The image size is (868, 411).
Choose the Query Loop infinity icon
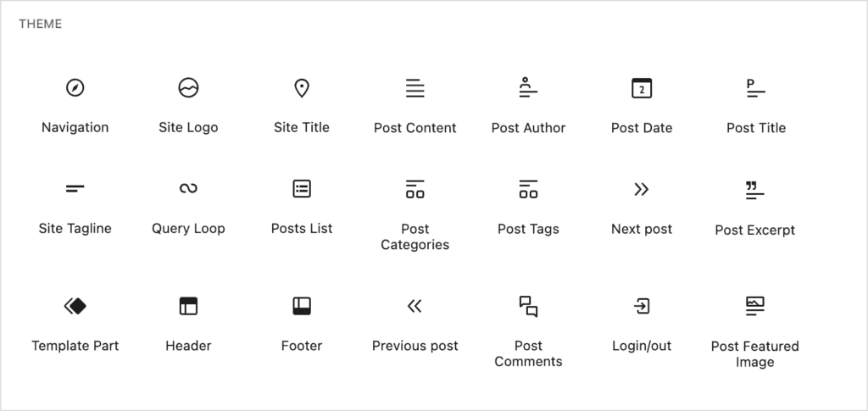coord(188,189)
